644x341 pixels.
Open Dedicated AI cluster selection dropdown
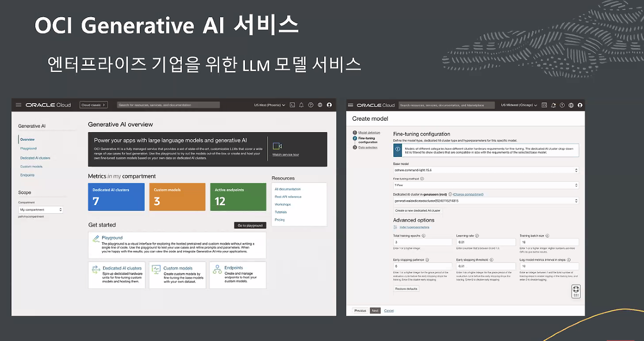pyautogui.click(x=486, y=201)
